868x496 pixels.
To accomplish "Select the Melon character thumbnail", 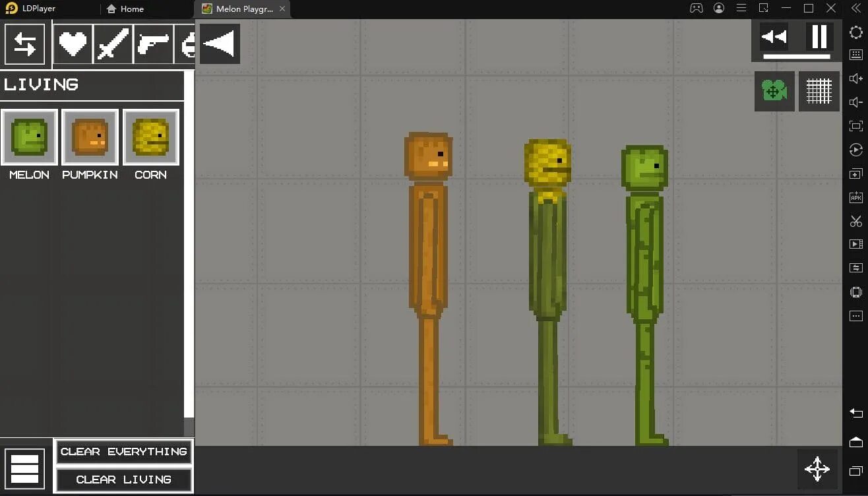I will [29, 137].
